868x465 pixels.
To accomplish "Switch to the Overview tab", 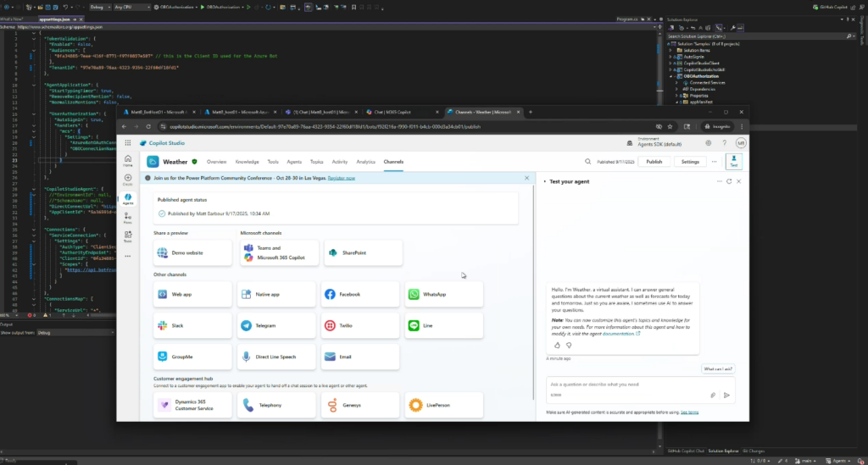I will [x=216, y=162].
